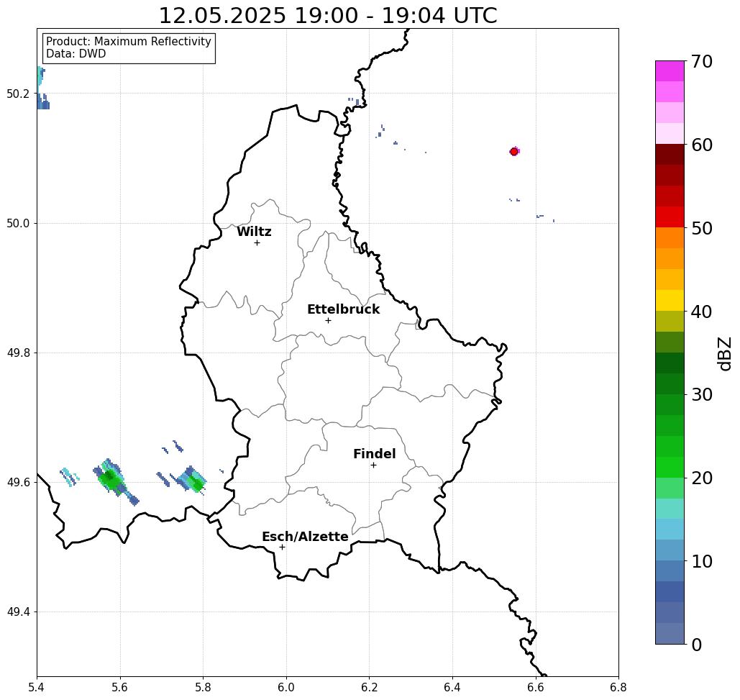This screenshot has height=700, width=740.
Task: Click the longitude tick label '5.8'
Action: pos(203,687)
